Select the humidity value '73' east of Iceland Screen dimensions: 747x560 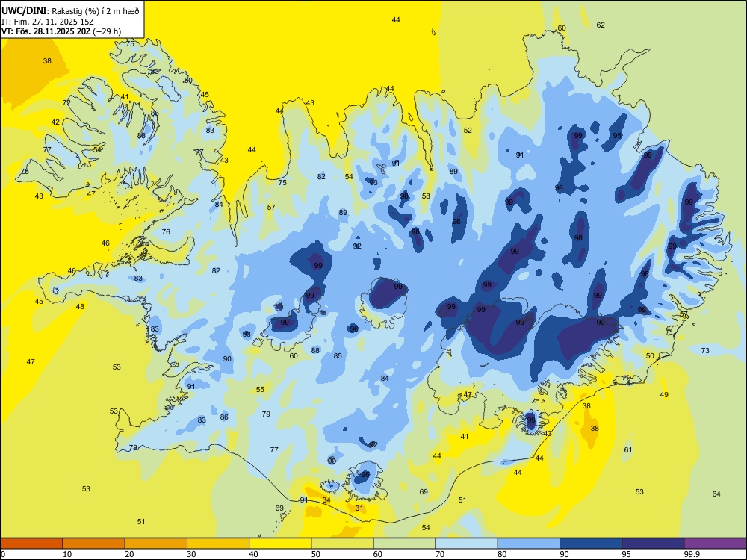pos(706,350)
